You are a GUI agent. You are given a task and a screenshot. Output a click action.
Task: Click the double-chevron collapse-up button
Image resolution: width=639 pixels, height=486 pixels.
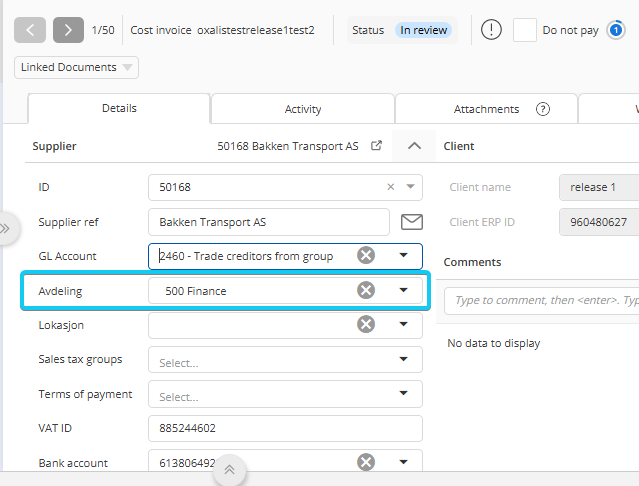(x=229, y=470)
